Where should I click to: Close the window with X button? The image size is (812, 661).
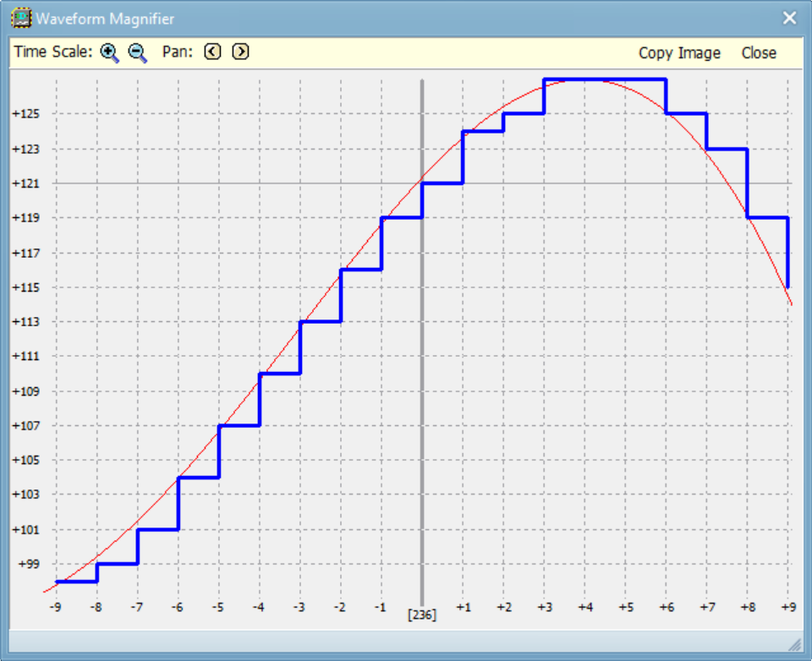point(789,18)
